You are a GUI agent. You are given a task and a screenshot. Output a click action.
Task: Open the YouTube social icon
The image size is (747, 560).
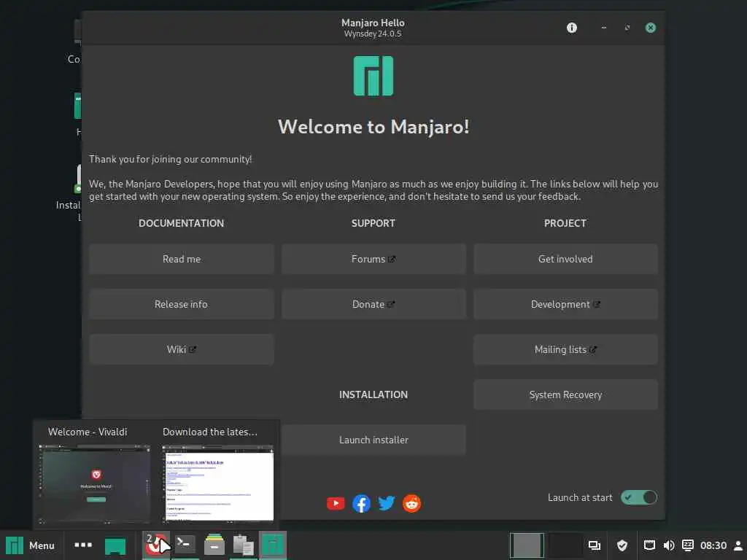[x=336, y=503]
